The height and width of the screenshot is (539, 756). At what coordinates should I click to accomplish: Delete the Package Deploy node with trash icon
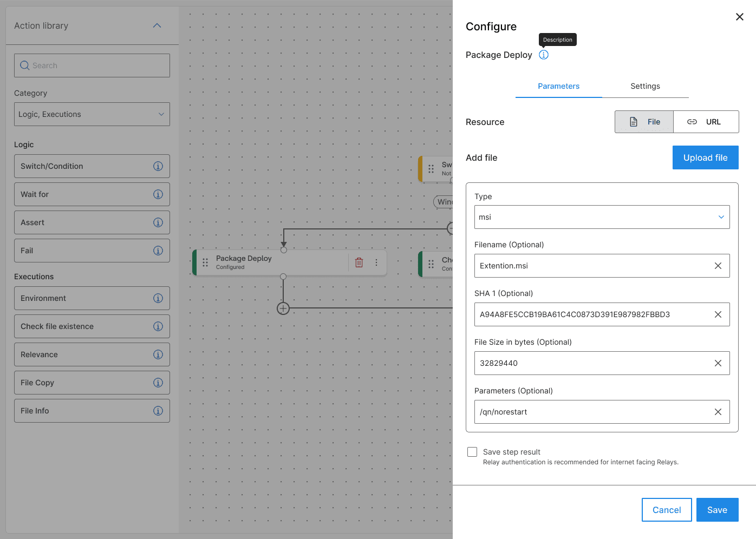359,262
